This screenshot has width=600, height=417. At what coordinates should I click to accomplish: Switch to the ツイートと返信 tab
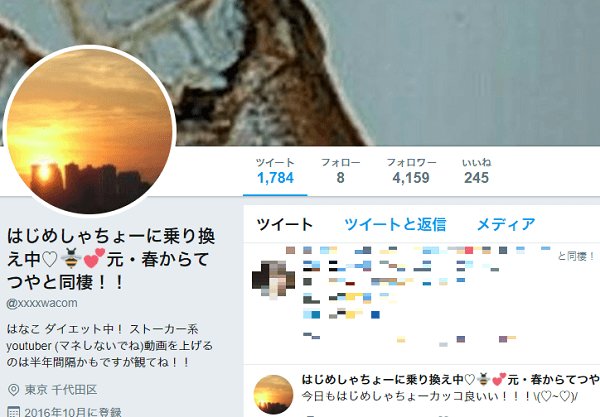tap(395, 224)
